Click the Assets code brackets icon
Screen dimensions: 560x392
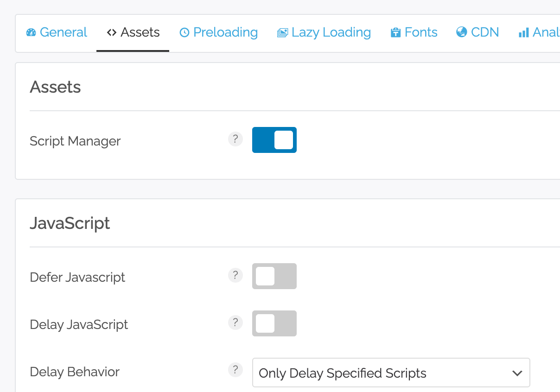tap(111, 33)
